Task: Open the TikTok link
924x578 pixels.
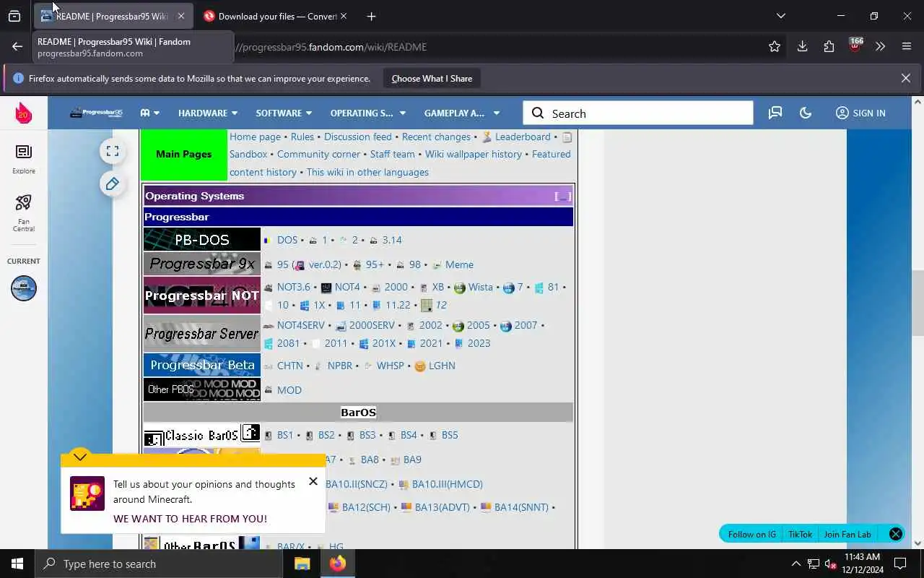Action: [x=800, y=534]
